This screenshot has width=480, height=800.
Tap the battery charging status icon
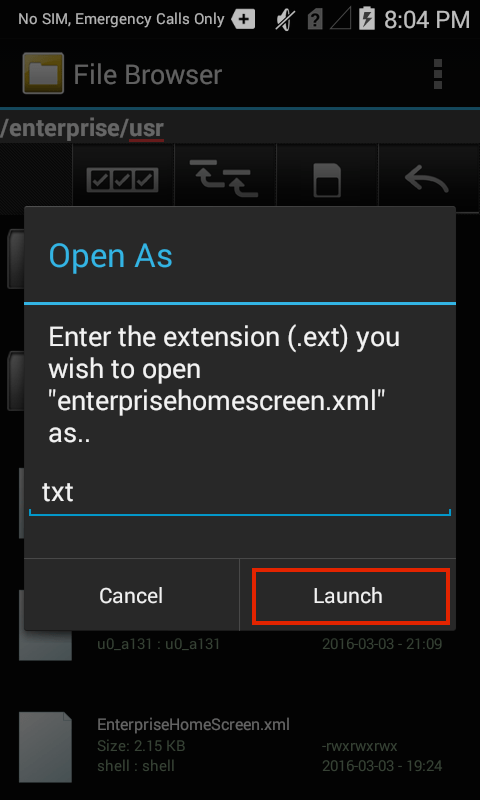coord(367,19)
